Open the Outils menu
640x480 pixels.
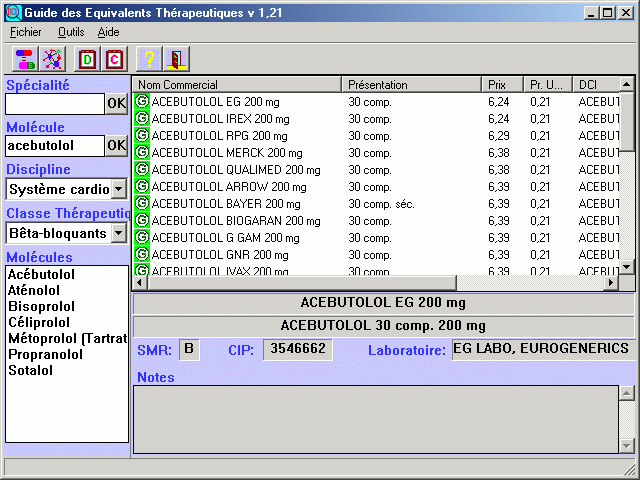pos(71,32)
